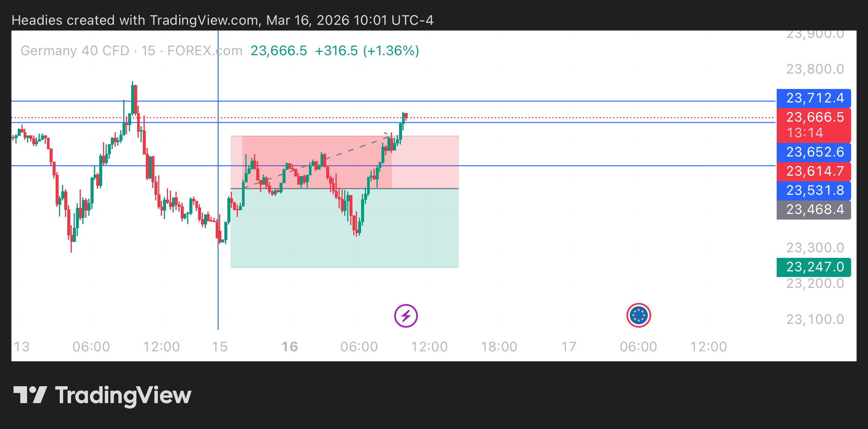Click the bold 16 date on time axis
The height and width of the screenshot is (429, 868).
(290, 347)
